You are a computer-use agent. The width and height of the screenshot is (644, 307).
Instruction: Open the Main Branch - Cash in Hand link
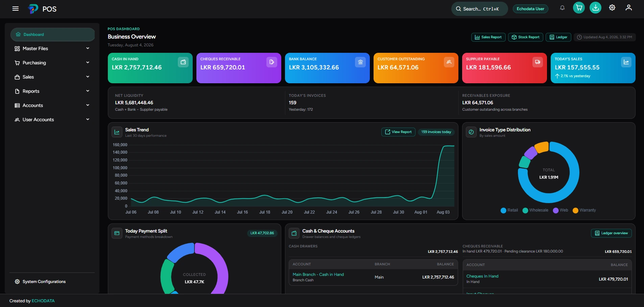[x=318, y=275]
